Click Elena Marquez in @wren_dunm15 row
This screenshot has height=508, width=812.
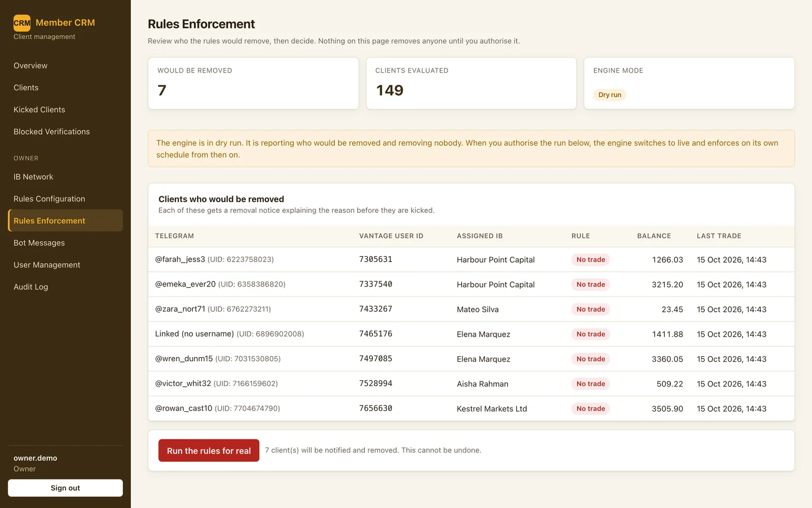pyautogui.click(x=483, y=359)
